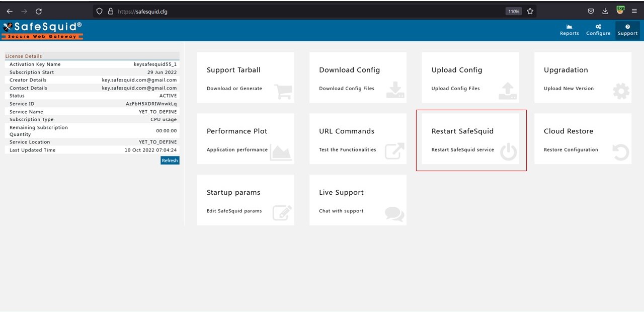644x312 pixels.
Task: Click the chat bubbles icon on Live Support
Action: pos(394,214)
